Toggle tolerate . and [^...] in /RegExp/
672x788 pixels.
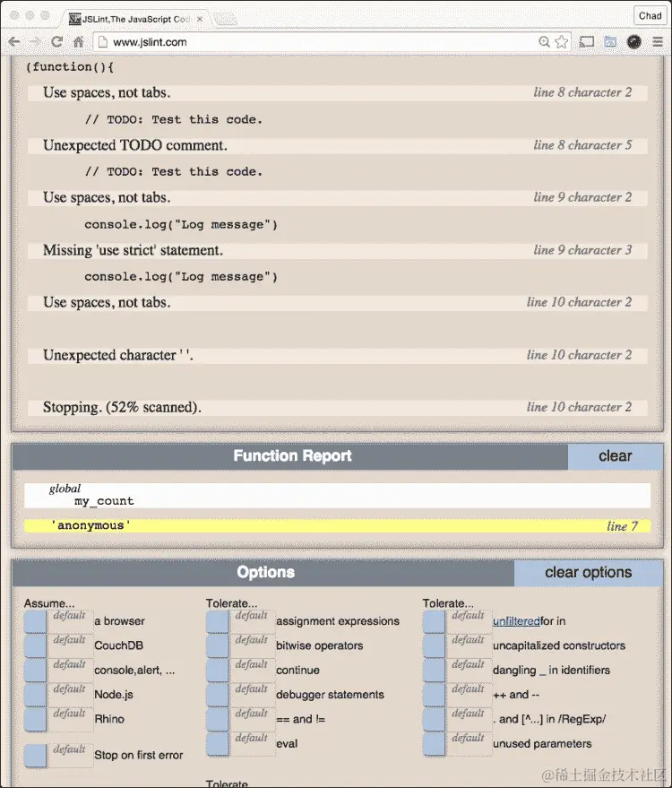(x=434, y=720)
